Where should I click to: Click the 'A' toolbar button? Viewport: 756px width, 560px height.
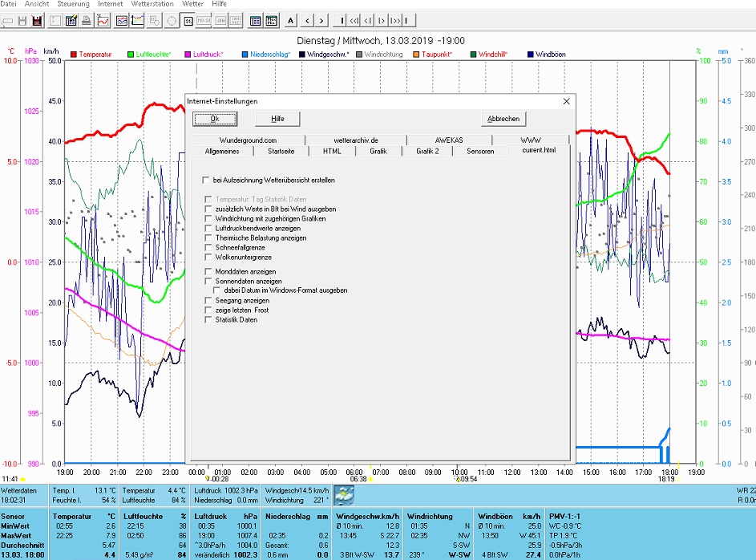click(x=290, y=20)
